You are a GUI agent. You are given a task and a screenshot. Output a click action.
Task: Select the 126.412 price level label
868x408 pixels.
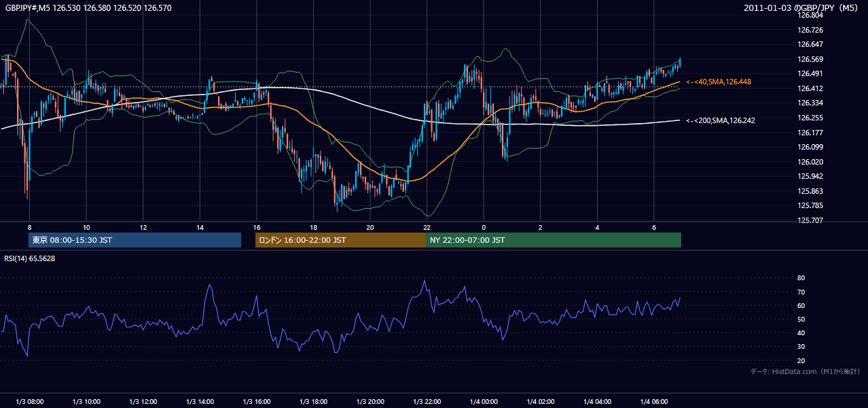click(810, 88)
